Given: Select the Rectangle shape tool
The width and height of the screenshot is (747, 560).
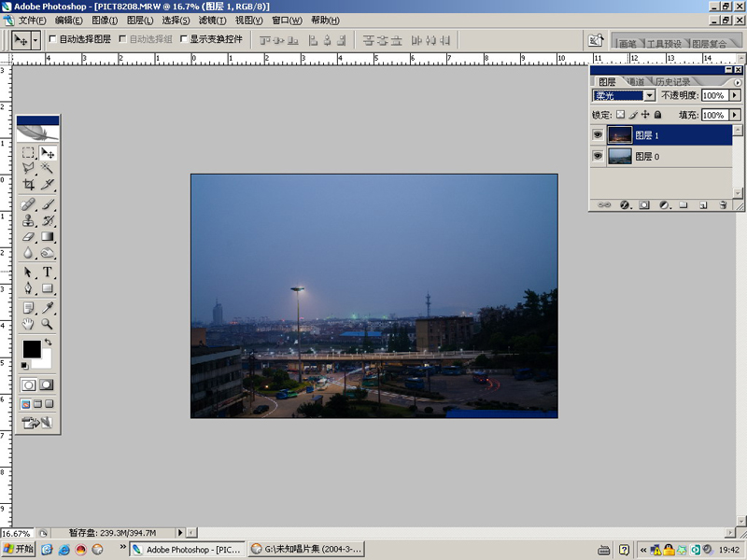Looking at the screenshot, I should click(48, 288).
